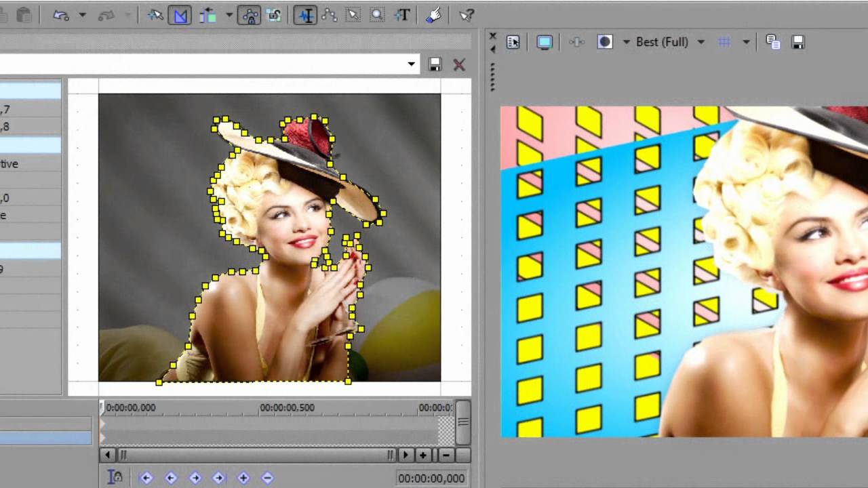Go to Next Keyframe

(x=195, y=478)
